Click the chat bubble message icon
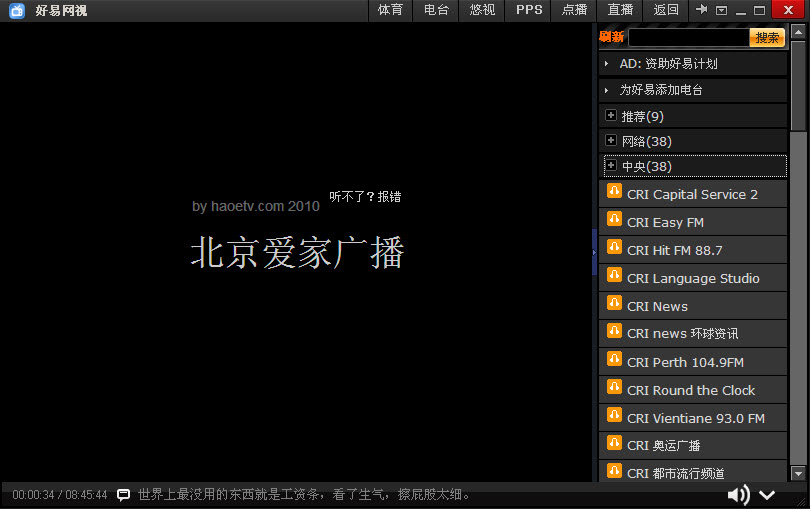 click(x=123, y=495)
